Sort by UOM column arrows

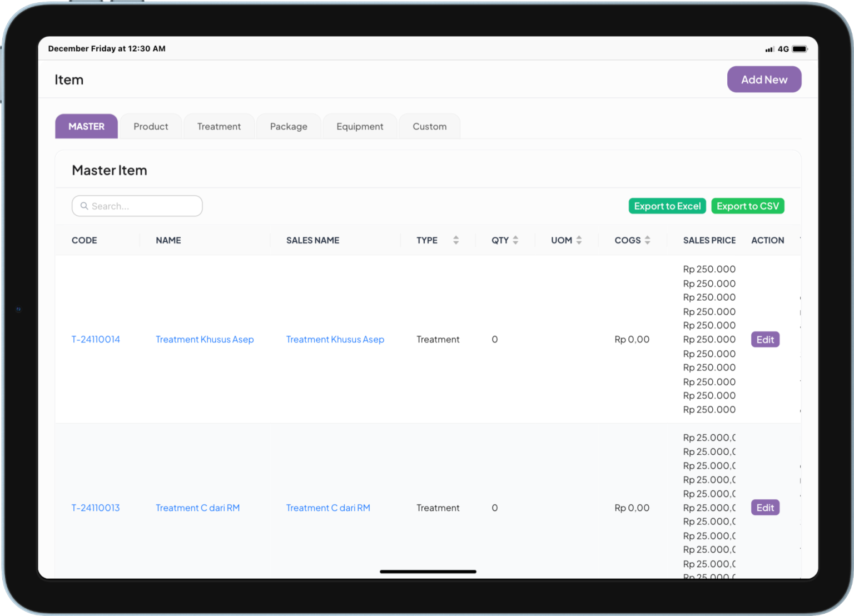tap(579, 240)
